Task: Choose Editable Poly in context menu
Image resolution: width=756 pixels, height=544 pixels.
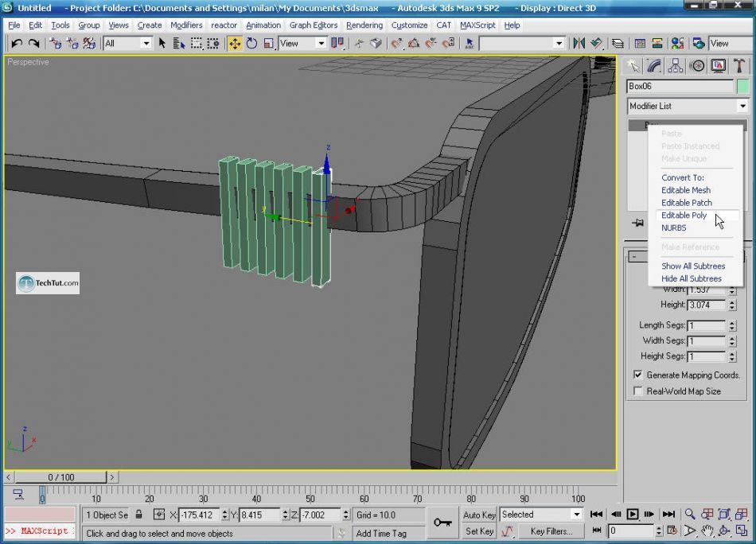Action: [684, 216]
